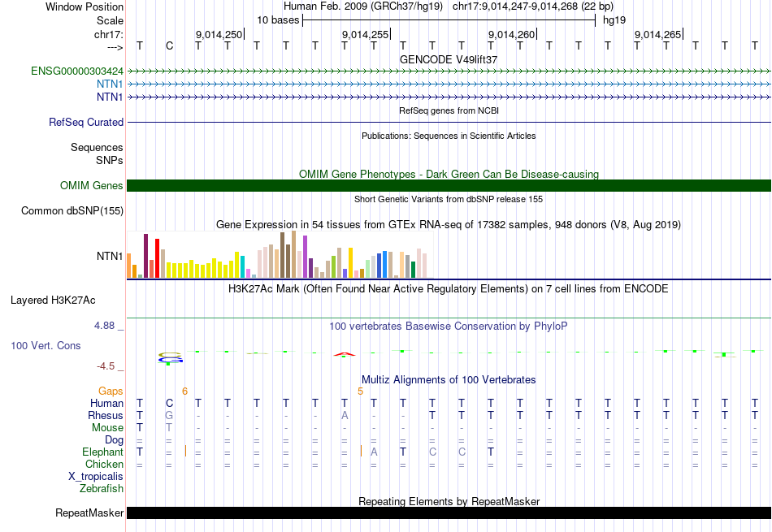Image resolution: width=772 pixels, height=532 pixels.
Task: Click the Repeating Elements by RepeatMasker title
Action: pos(449,501)
